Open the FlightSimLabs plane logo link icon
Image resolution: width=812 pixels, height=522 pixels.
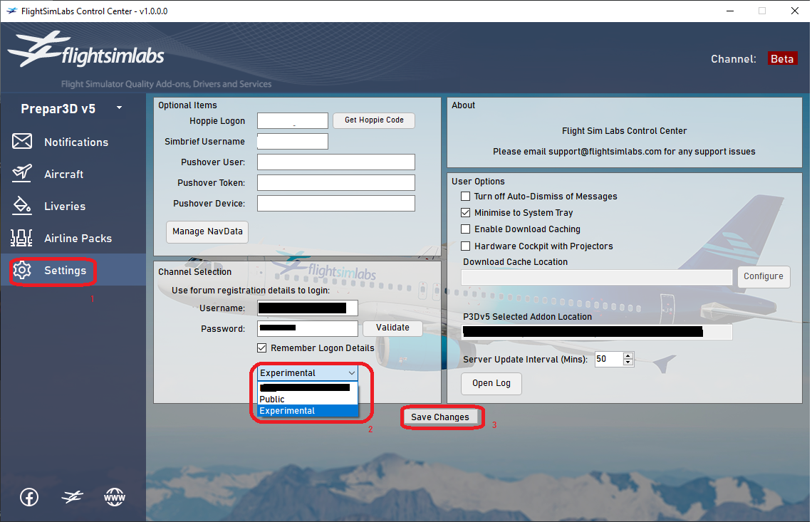[72, 497]
